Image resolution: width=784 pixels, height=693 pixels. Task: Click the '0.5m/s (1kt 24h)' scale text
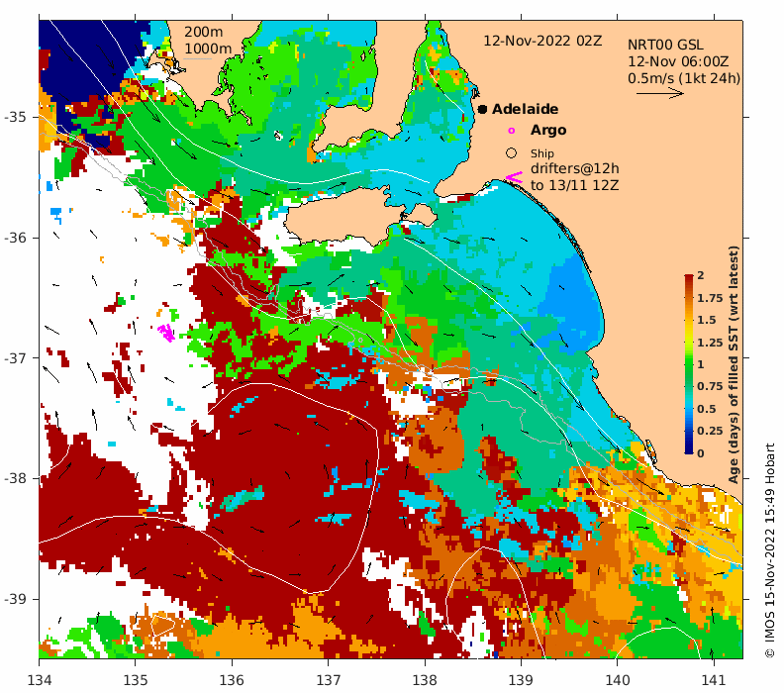point(684,78)
